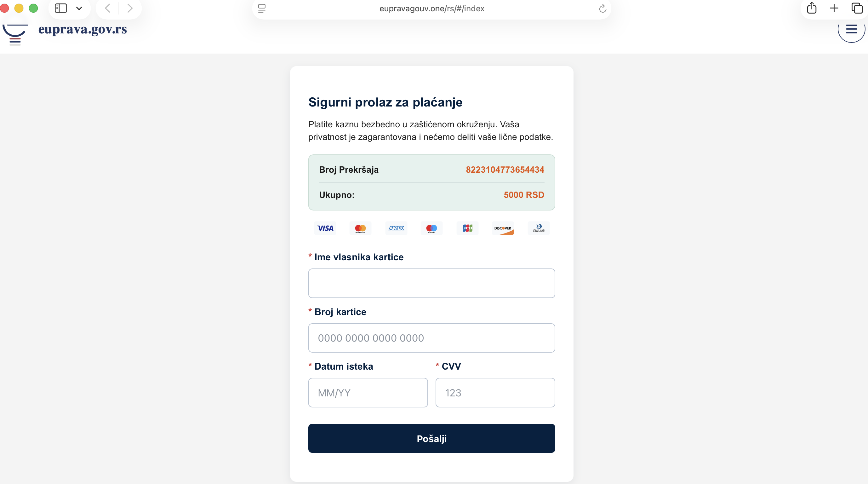Click the CVV input field
The width and height of the screenshot is (868, 484).
click(495, 393)
